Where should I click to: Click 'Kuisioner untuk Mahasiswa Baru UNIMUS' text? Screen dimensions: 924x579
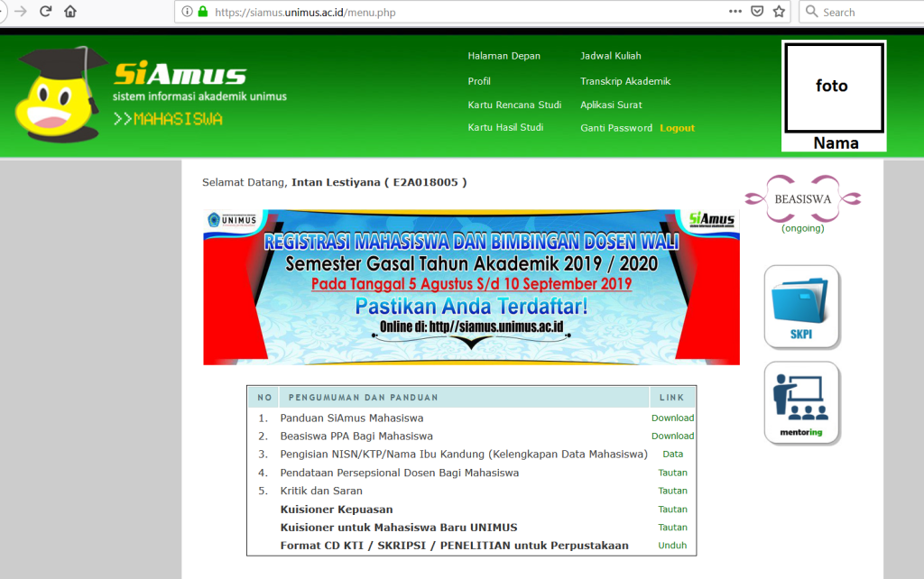click(399, 528)
